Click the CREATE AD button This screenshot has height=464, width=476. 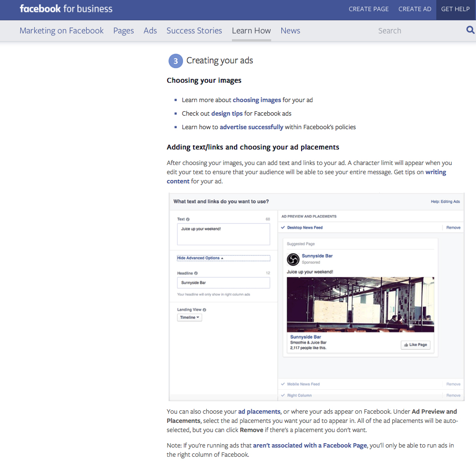tap(415, 9)
